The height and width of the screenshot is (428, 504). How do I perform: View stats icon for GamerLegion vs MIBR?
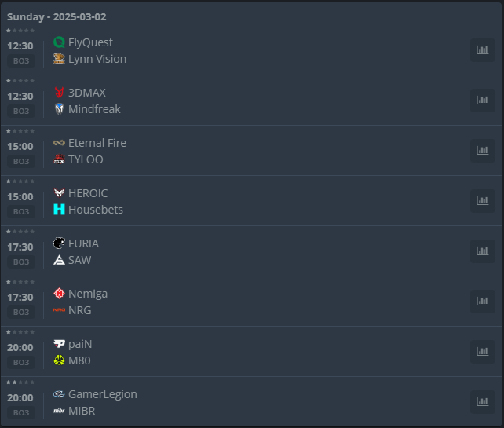click(482, 402)
